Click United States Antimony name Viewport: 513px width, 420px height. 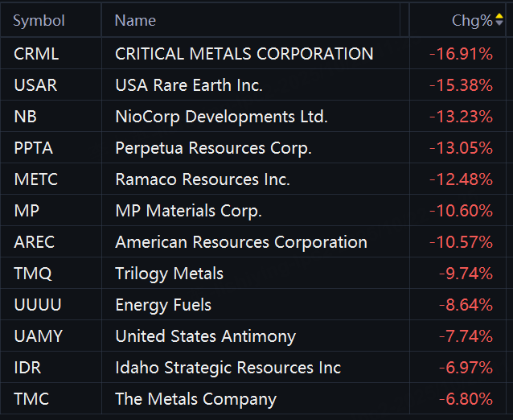205,336
